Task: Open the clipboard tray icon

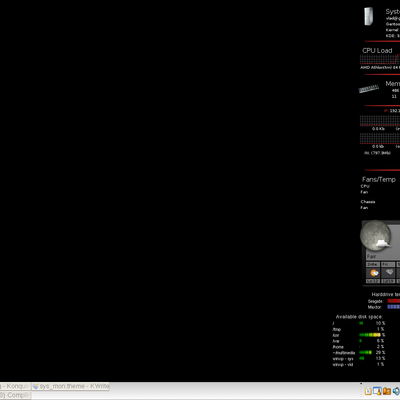Action: click(368, 391)
